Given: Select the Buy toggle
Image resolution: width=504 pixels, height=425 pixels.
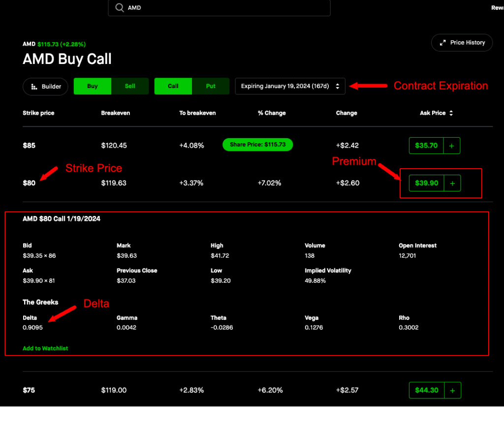Looking at the screenshot, I should [x=93, y=86].
